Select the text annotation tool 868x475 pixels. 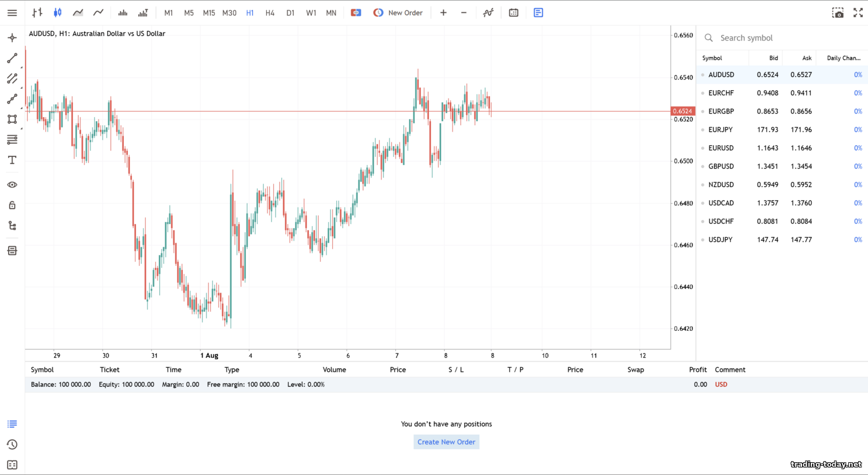click(12, 160)
